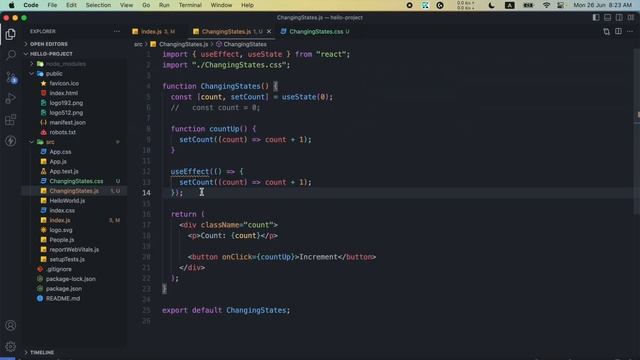Close the ChangingStates.js tab
640x360 pixels.
[269, 31]
